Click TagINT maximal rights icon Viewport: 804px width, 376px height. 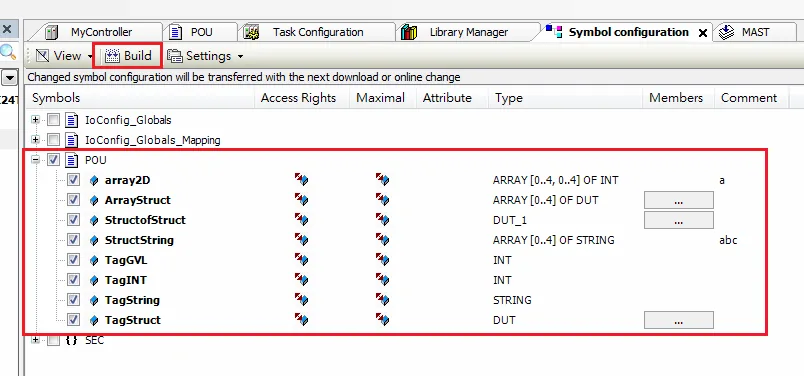tap(382, 280)
